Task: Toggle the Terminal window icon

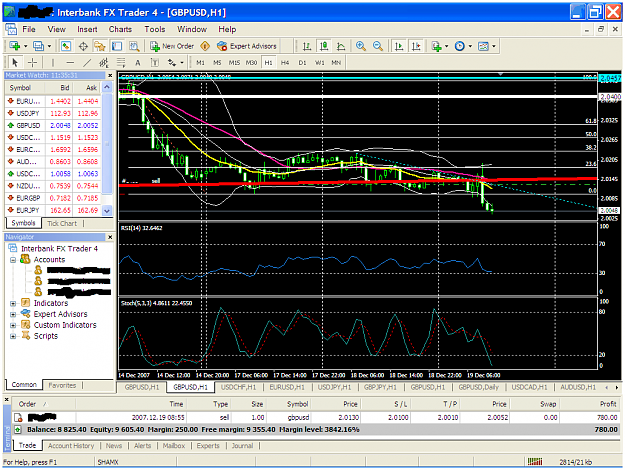Action: point(117,46)
